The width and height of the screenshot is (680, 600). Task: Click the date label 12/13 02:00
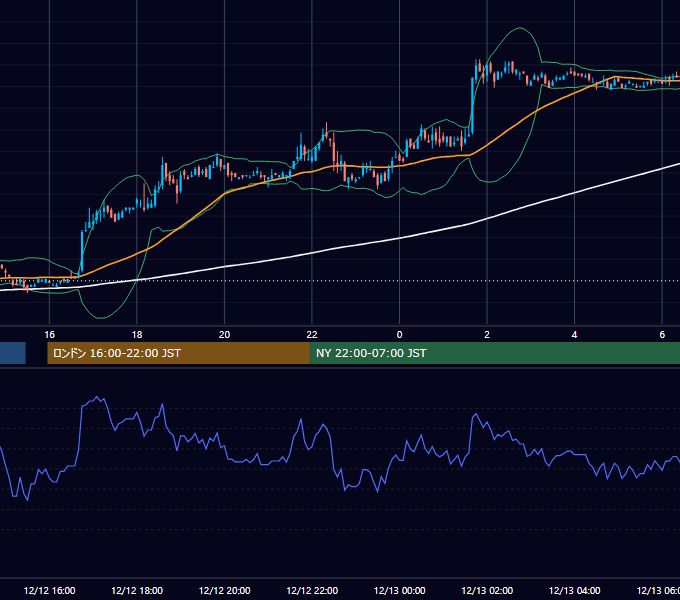487,590
